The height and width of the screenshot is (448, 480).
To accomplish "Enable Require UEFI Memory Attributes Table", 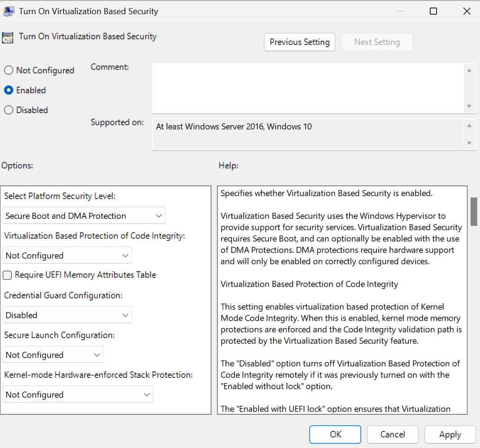I will pos(8,275).
